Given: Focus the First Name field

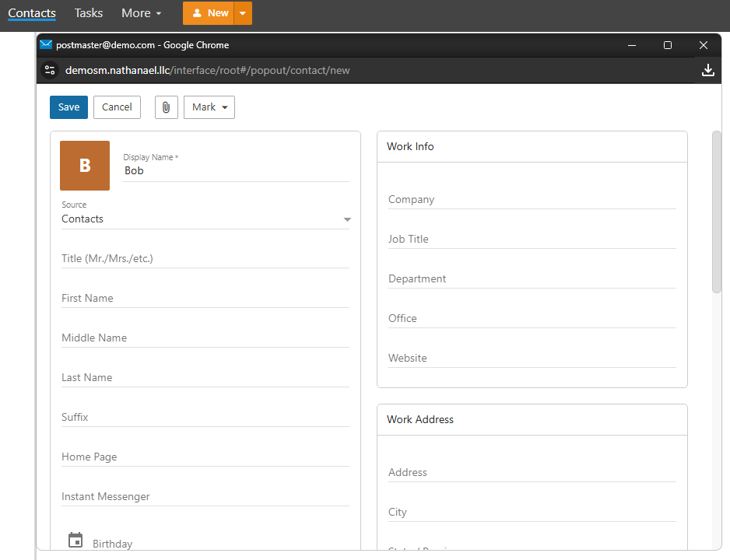Looking at the screenshot, I should [205, 299].
